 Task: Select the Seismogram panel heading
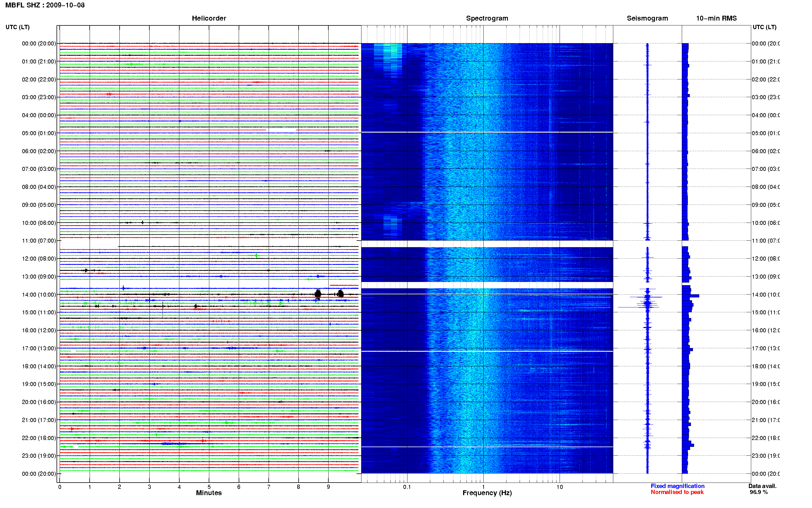pos(647,18)
